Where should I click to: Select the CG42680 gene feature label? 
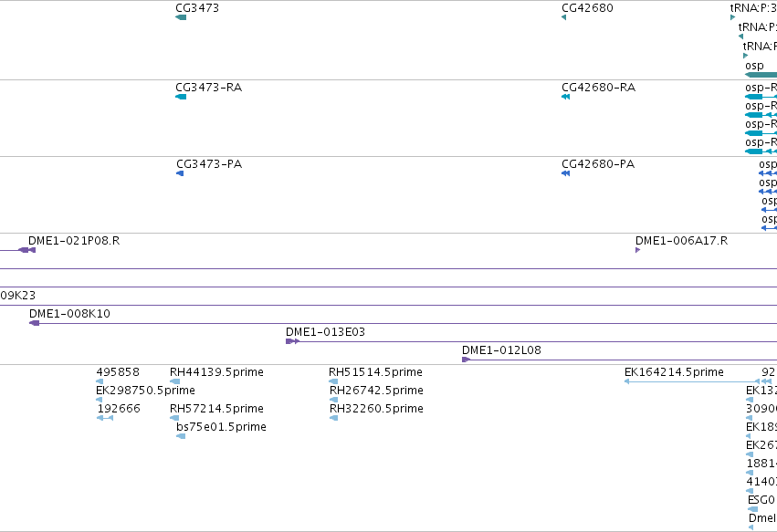(x=587, y=8)
